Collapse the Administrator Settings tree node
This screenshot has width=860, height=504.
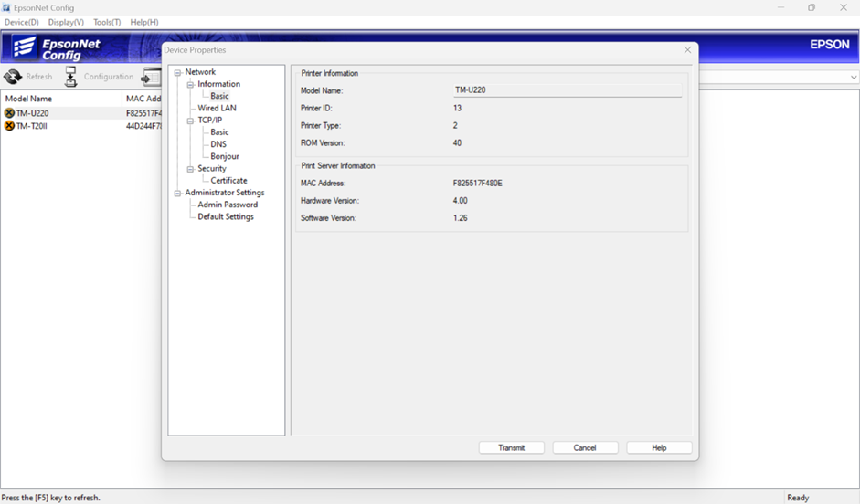point(177,193)
